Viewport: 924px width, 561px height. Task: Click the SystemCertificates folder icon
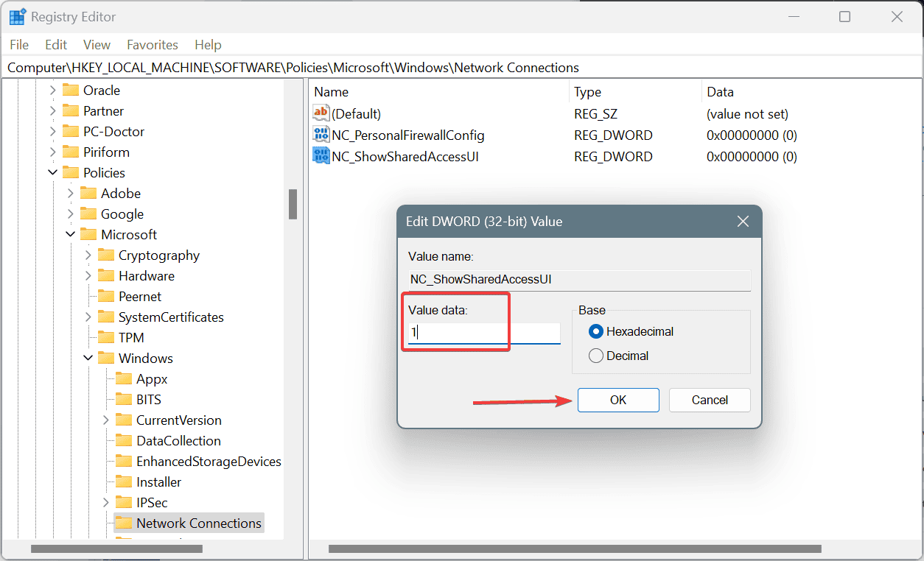coord(106,317)
